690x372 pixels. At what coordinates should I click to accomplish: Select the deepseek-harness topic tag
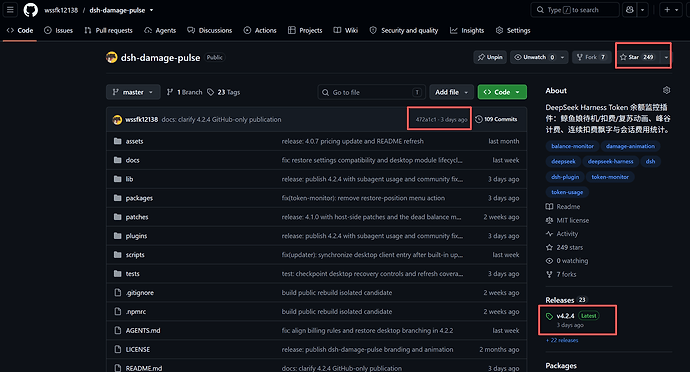610,162
